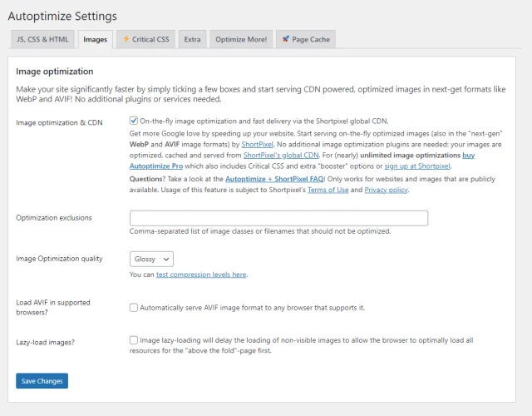Open the Optimize More! tab
This screenshot has width=532, height=416.
[241, 39]
